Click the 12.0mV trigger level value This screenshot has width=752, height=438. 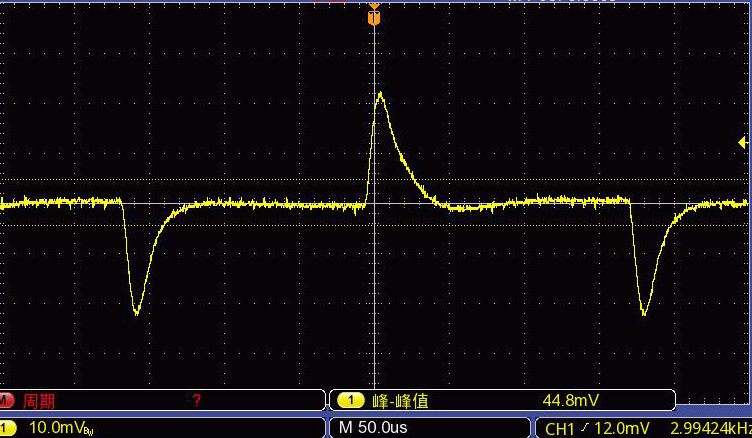tap(621, 428)
